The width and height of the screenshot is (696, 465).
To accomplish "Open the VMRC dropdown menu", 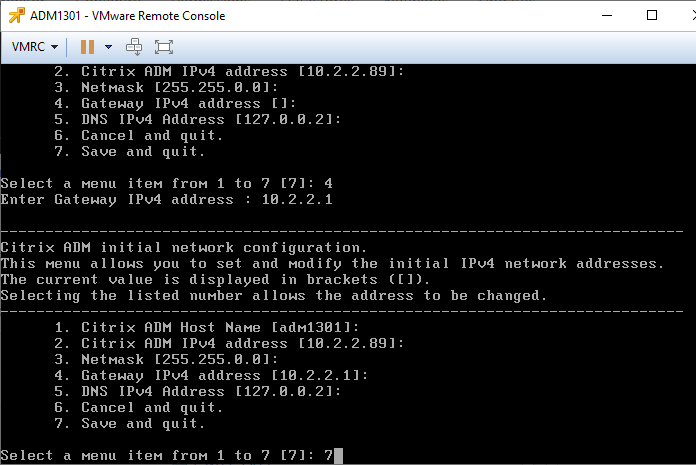I will coord(35,47).
